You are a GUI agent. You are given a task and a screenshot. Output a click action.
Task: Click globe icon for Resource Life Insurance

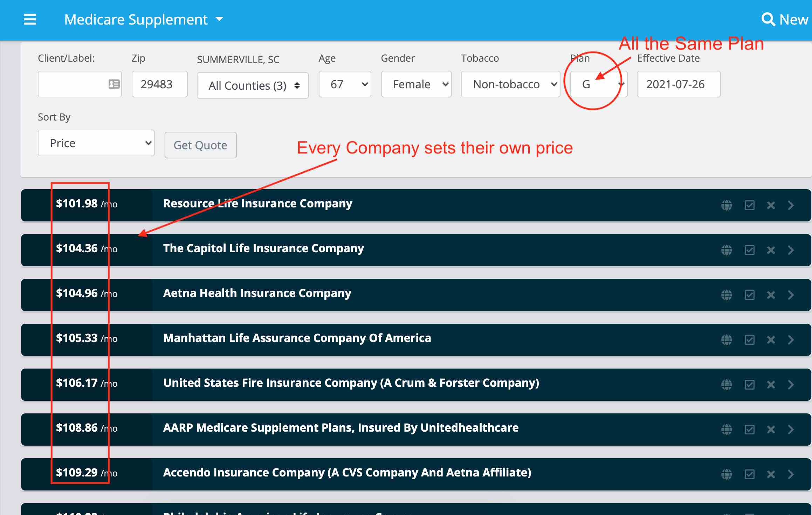tap(727, 205)
